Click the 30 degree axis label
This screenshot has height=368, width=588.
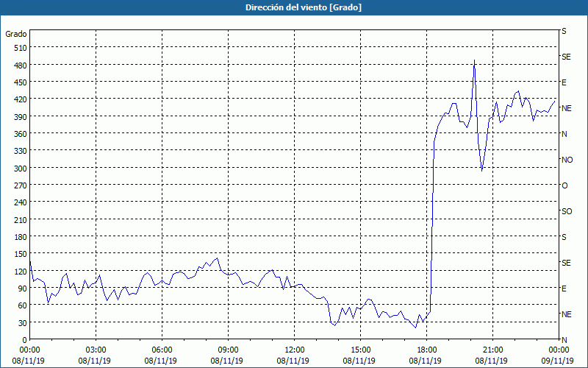coord(22,323)
